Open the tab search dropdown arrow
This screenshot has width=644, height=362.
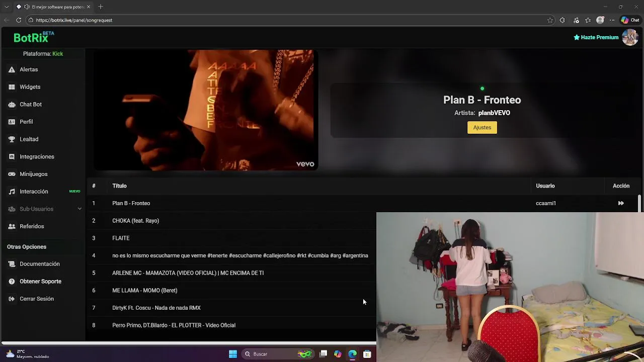pos(7,7)
